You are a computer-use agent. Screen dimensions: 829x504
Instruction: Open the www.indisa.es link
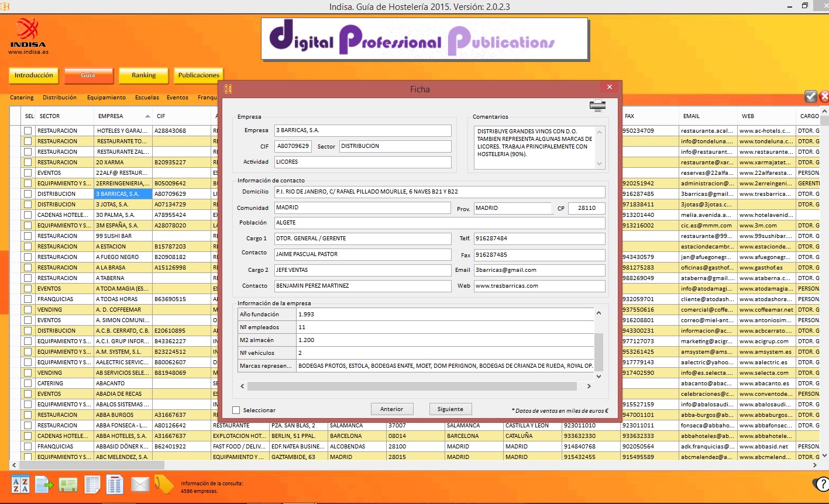[28, 51]
